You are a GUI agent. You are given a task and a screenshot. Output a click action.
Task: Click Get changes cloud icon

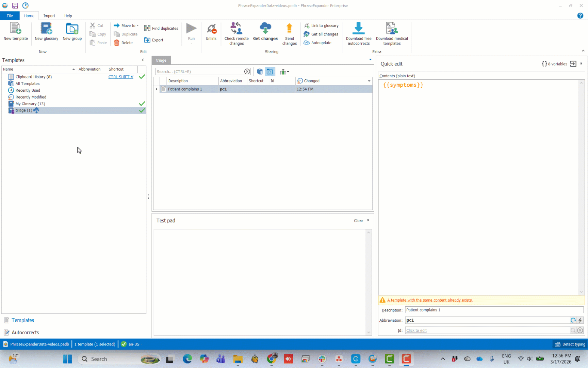(265, 29)
